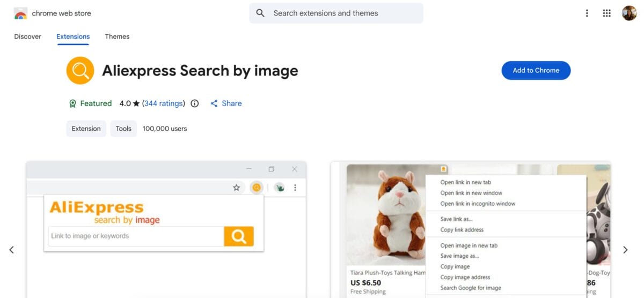Click the green extension icon in the first screenshot's toolbar

click(279, 188)
